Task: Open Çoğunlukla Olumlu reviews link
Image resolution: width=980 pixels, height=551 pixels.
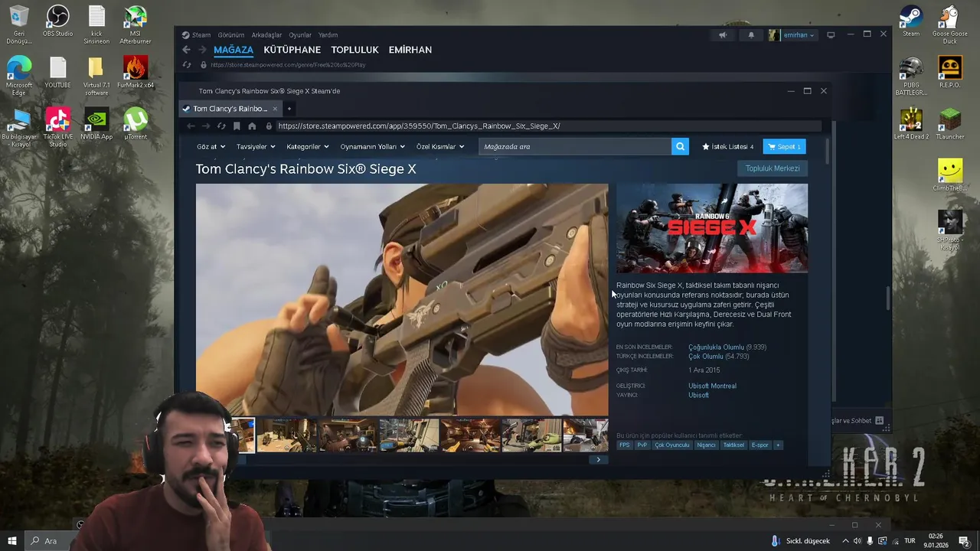Action: (716, 347)
